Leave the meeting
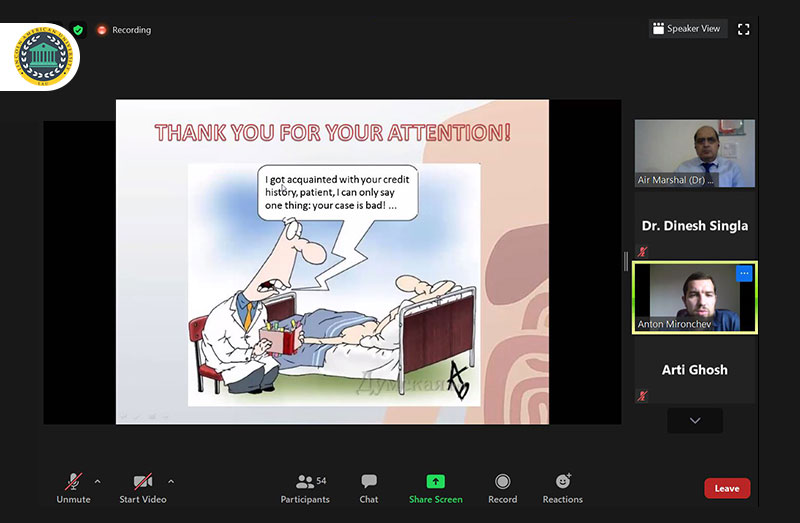 pos(727,488)
